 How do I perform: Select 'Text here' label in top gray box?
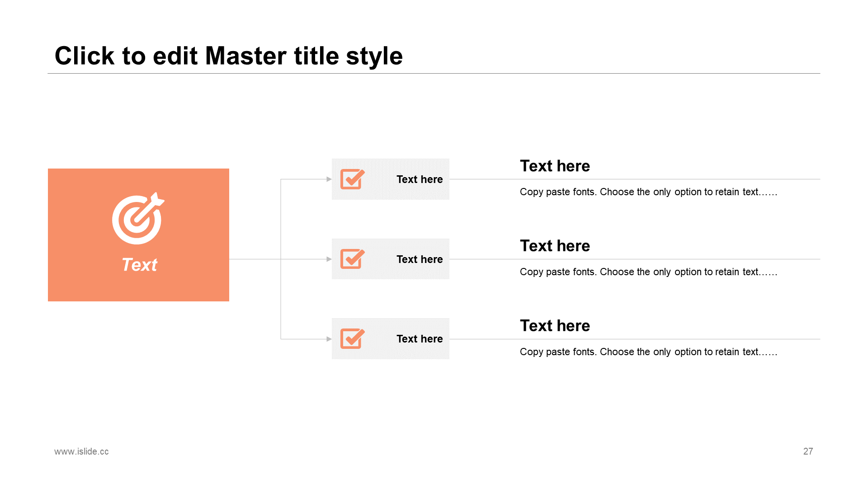tap(420, 179)
